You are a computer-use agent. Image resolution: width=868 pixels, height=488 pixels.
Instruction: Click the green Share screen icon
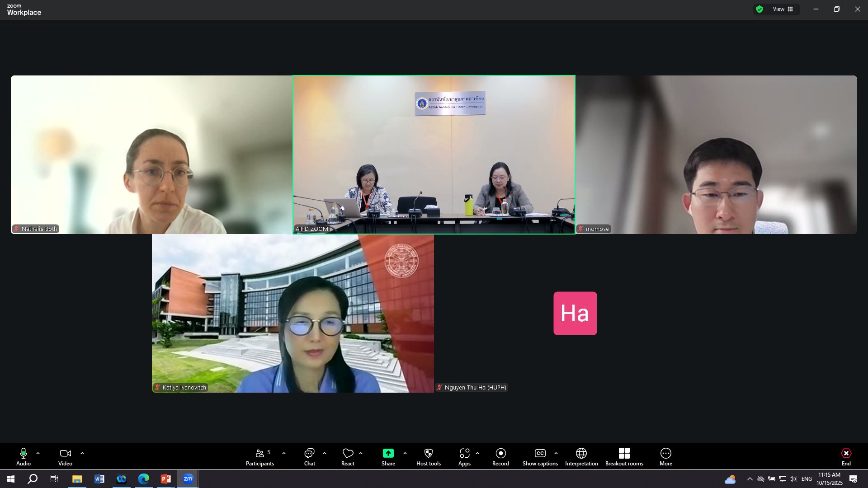tap(388, 453)
